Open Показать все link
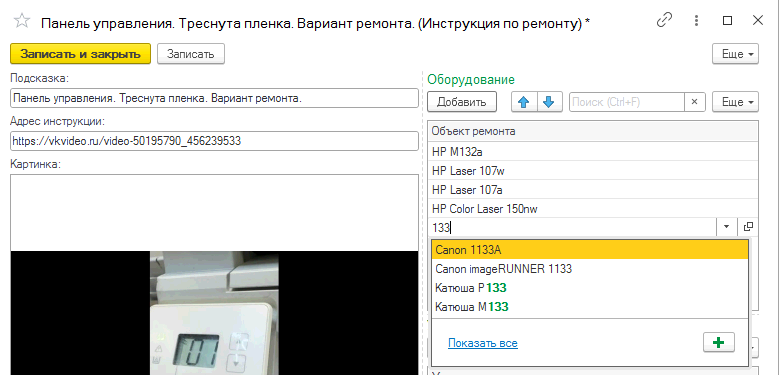 tap(483, 343)
